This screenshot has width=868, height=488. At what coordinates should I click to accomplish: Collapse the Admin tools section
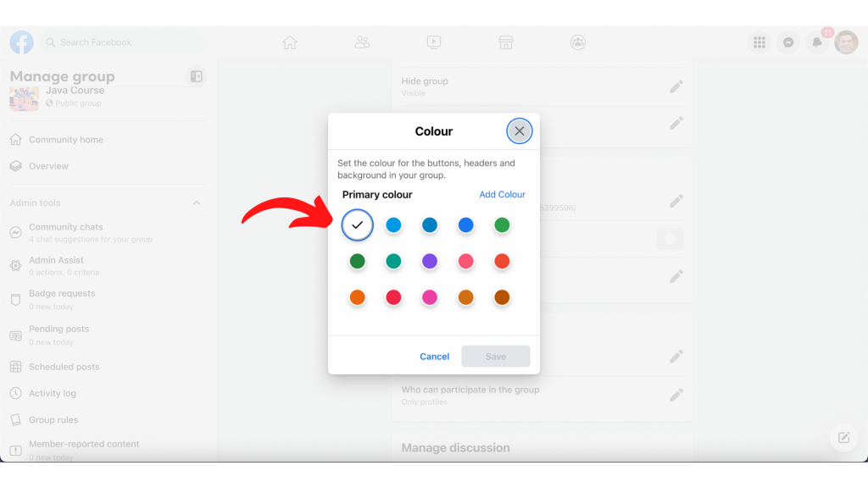coord(197,203)
